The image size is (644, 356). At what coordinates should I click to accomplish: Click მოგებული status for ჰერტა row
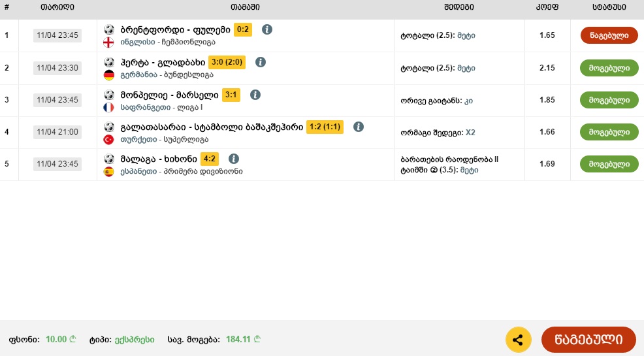point(609,68)
